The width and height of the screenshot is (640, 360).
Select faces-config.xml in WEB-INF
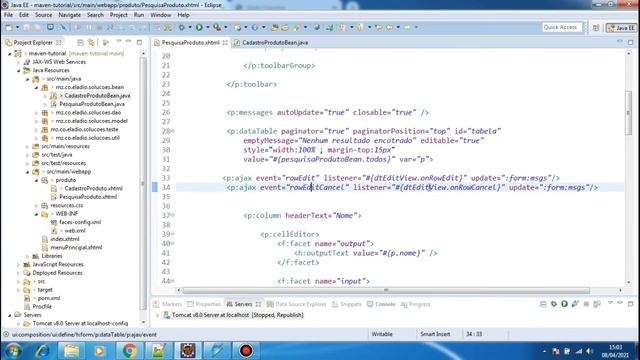[x=80, y=222]
